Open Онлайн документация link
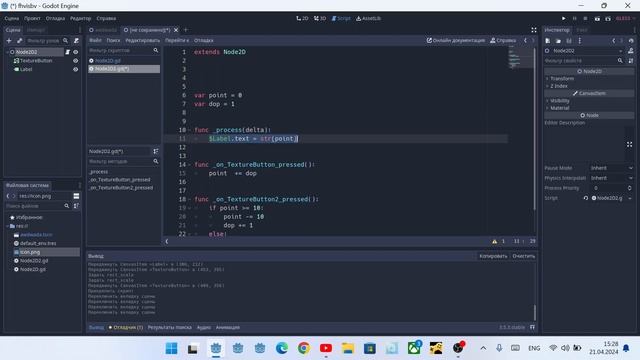 [456, 40]
